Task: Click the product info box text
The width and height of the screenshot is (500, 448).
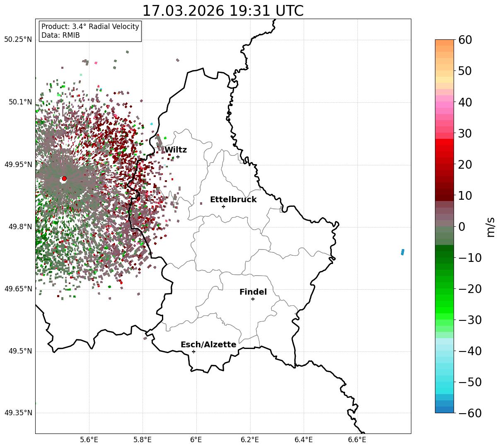Action: [90, 31]
